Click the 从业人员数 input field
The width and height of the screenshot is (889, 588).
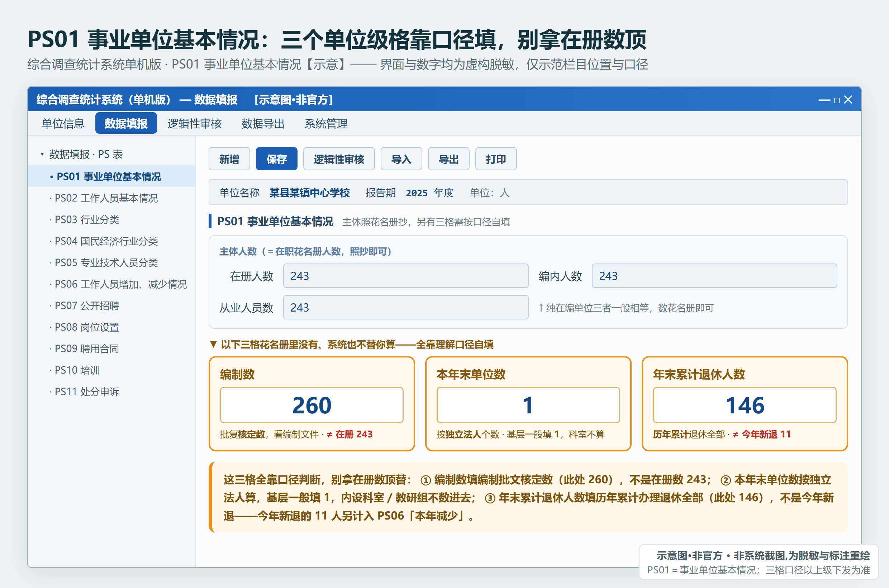[x=406, y=308]
